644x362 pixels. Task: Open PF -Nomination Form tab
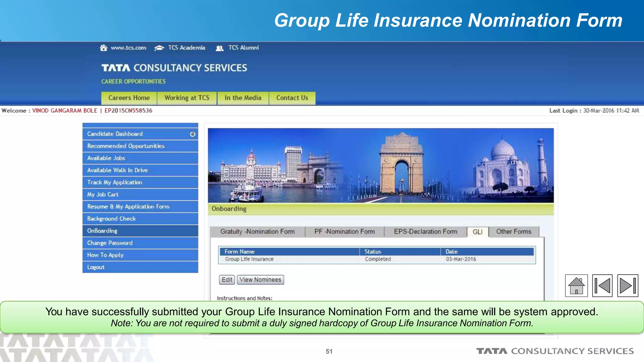click(344, 232)
